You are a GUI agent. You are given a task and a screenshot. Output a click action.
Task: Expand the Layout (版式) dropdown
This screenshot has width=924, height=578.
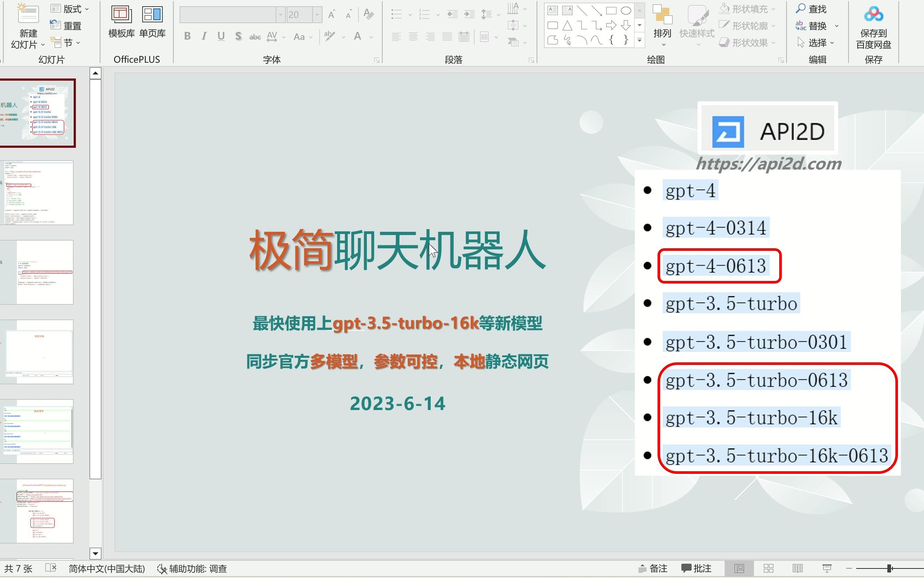tap(87, 9)
